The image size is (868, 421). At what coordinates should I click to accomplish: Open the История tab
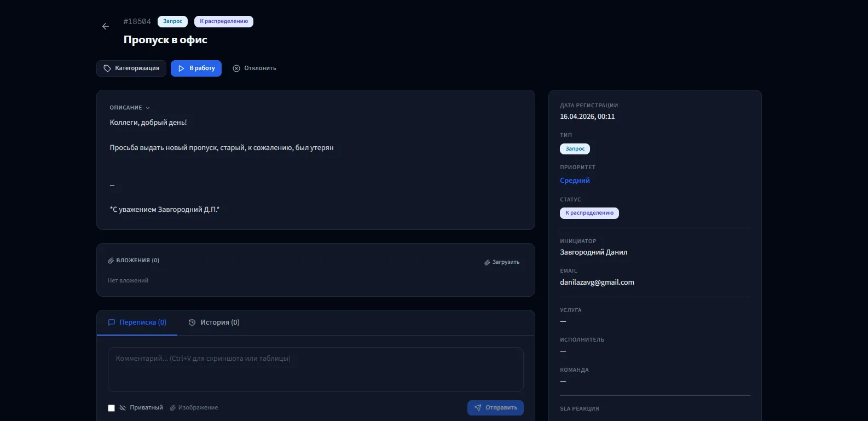214,322
